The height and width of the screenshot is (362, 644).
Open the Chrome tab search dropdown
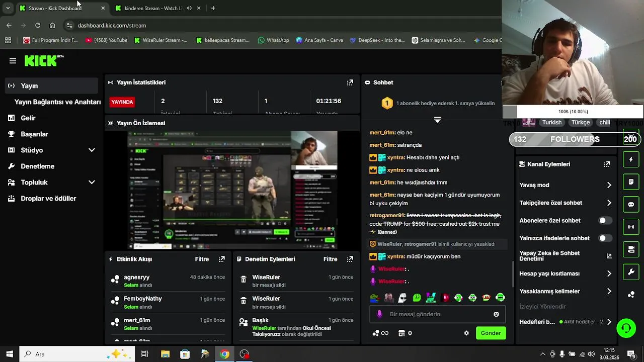pos(8,8)
